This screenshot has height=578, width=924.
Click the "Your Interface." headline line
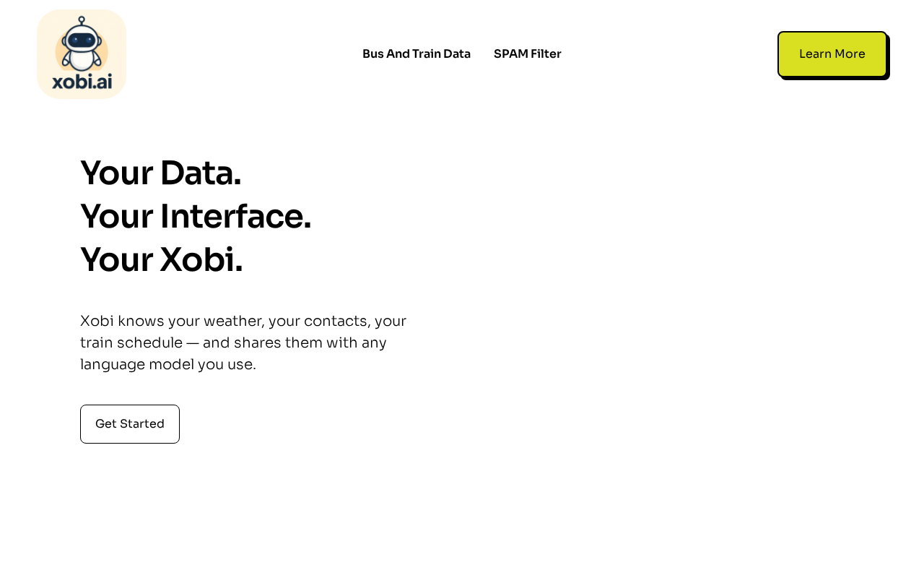pyautogui.click(x=196, y=217)
